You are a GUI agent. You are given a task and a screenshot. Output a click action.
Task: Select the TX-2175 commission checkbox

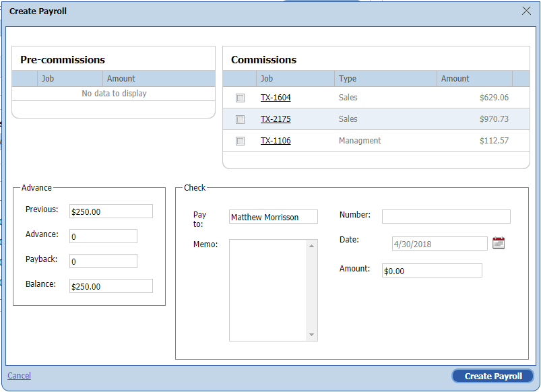[x=240, y=119]
